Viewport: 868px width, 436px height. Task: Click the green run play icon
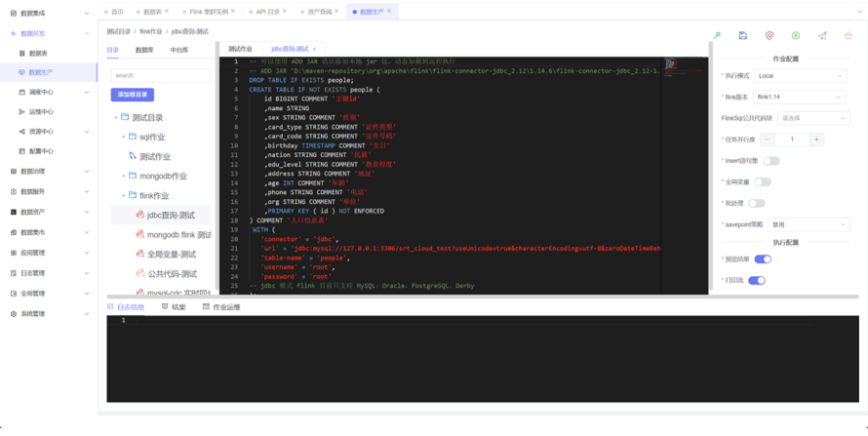(x=796, y=36)
